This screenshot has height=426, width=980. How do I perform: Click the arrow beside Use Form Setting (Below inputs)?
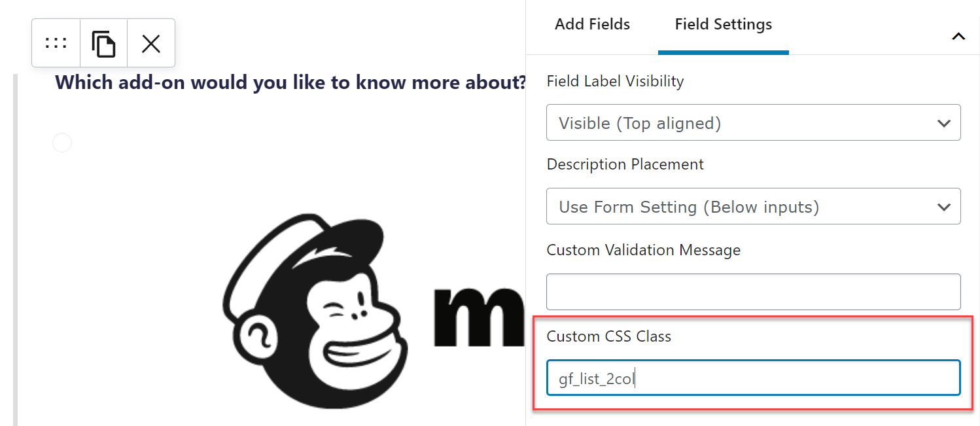point(943,207)
